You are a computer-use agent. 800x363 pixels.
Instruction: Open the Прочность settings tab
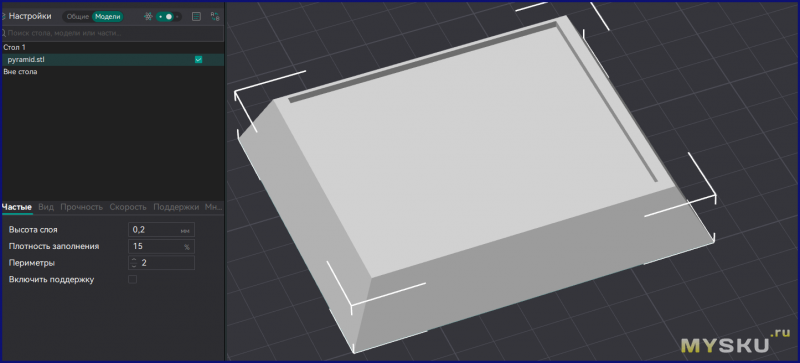click(x=82, y=207)
